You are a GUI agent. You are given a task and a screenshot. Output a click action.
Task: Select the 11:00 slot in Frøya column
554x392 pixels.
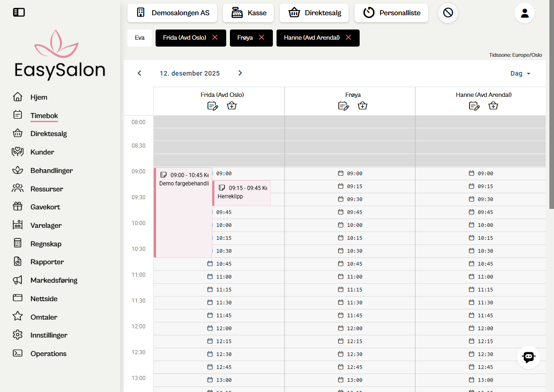coord(350,277)
